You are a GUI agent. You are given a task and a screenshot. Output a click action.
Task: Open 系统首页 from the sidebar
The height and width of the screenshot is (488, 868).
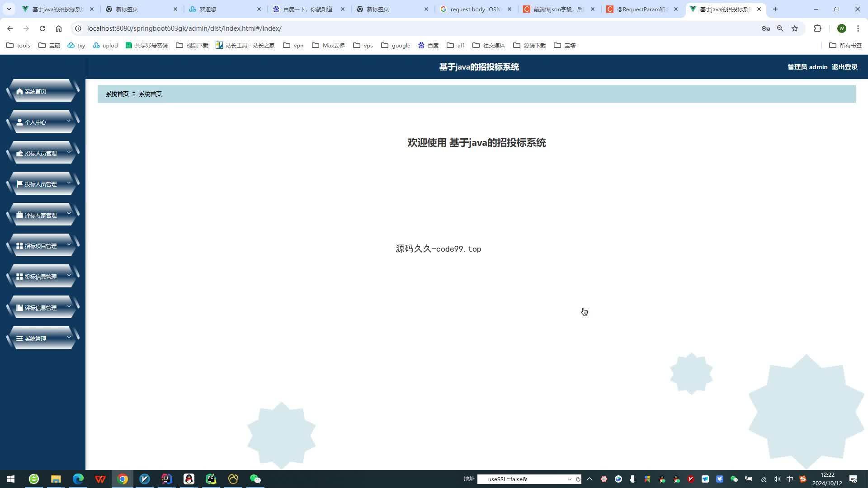(43, 91)
